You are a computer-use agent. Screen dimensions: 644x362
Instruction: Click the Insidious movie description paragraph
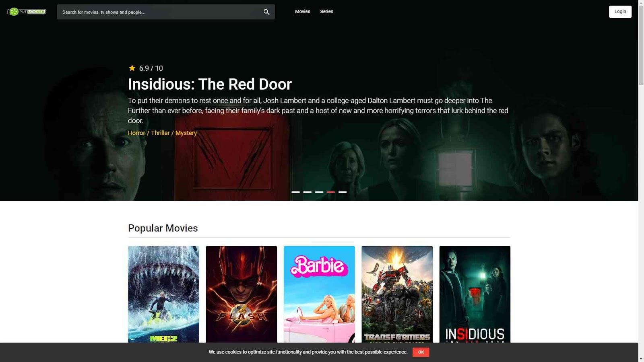[318, 111]
